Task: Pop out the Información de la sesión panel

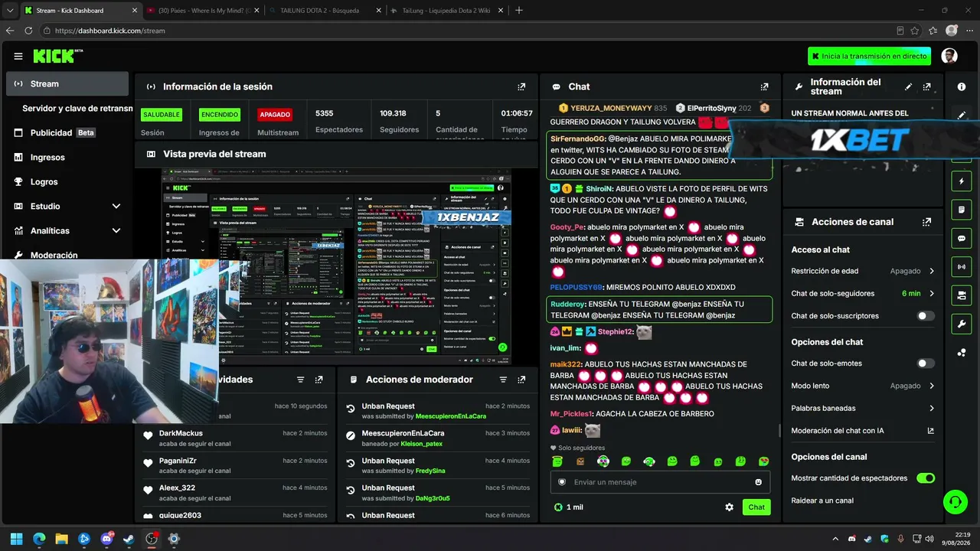Action: pyautogui.click(x=521, y=87)
